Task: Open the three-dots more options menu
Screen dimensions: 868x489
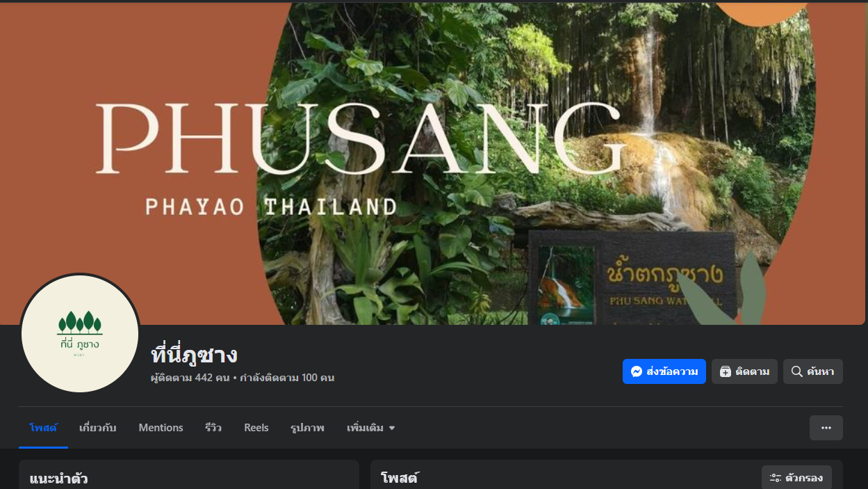Action: pos(826,428)
